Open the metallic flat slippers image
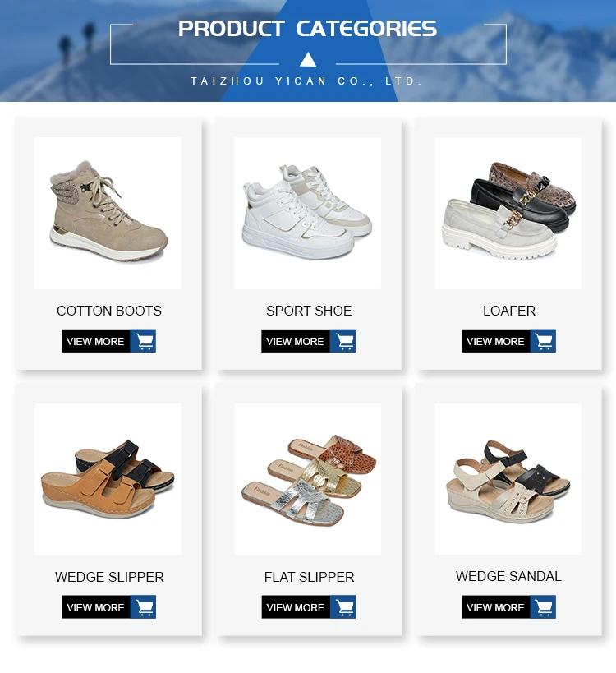This screenshot has height=673, width=616. (x=307, y=479)
